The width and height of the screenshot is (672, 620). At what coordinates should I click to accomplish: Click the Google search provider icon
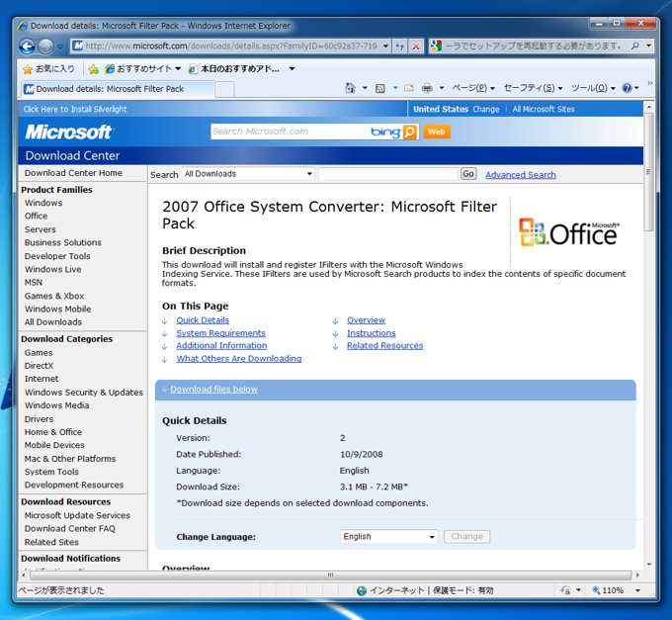(x=436, y=45)
